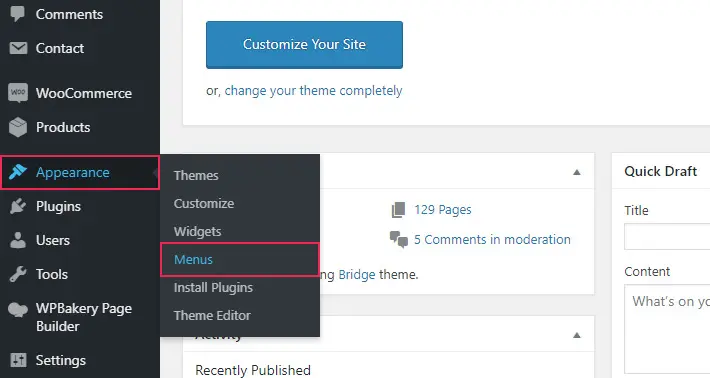Viewport: 710px width, 378px height.
Task: Open the Plugins sidebar item
Action: [x=58, y=206]
